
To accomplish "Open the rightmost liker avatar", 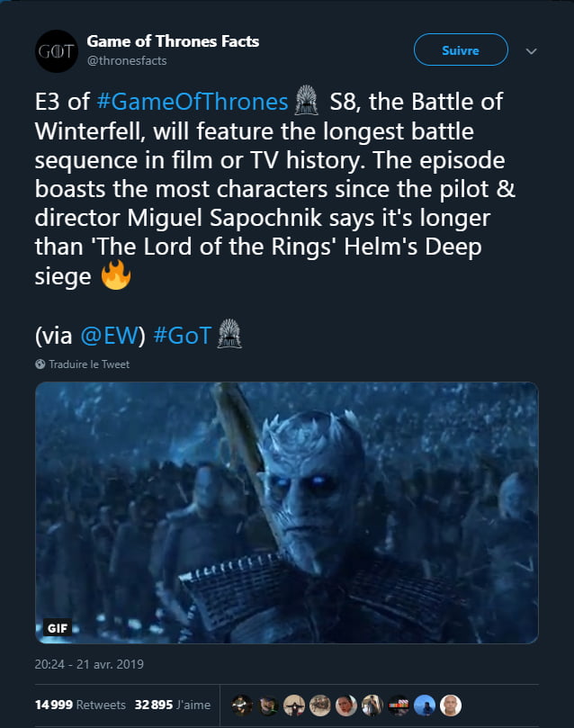I will point(450,706).
